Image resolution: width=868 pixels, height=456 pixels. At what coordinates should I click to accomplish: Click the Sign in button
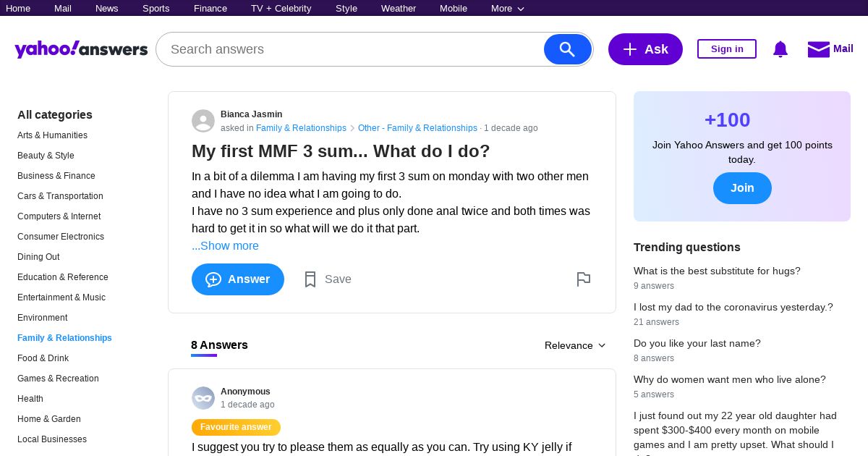[x=726, y=49]
